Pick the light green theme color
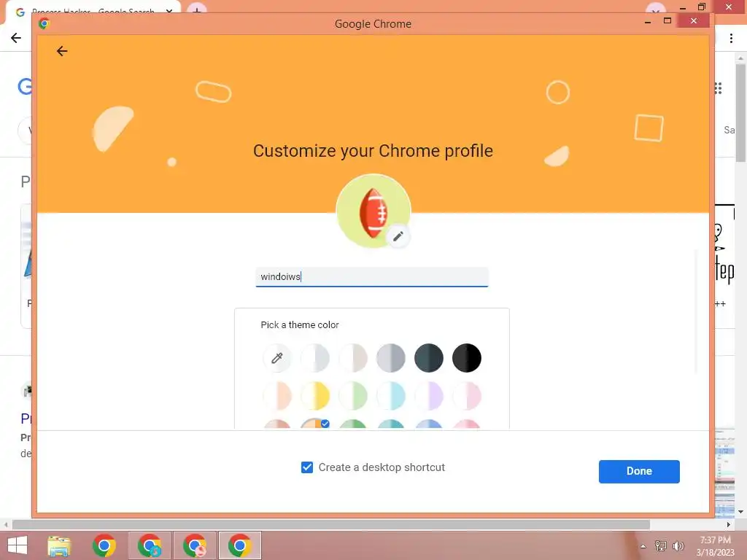Viewport: 747px width, 560px height. click(x=353, y=396)
